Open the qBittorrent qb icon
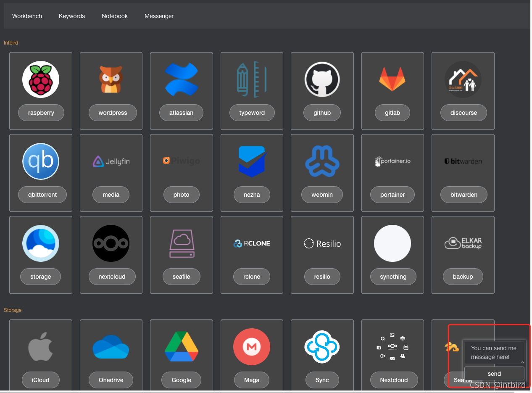 pyautogui.click(x=41, y=161)
